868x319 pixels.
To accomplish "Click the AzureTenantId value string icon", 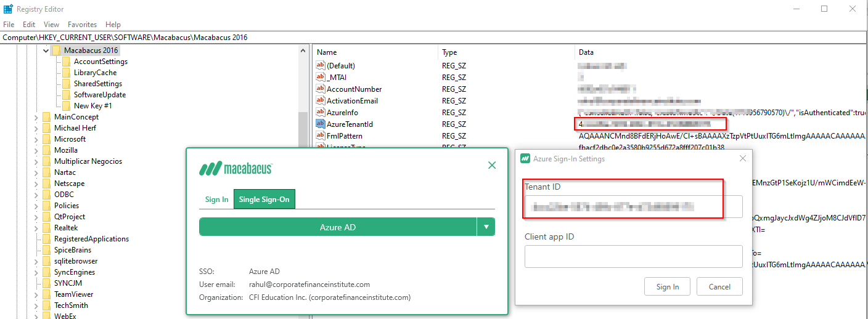I will tap(320, 124).
